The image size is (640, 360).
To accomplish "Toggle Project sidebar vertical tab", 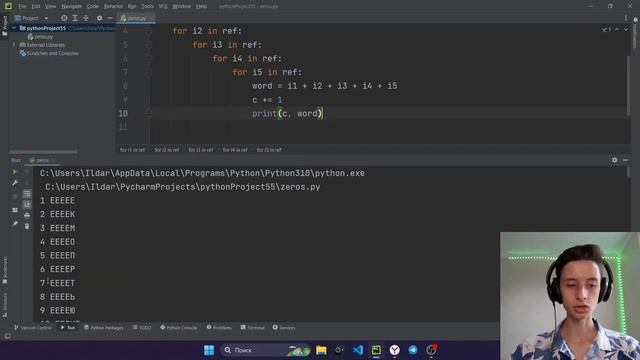I will coord(4,26).
